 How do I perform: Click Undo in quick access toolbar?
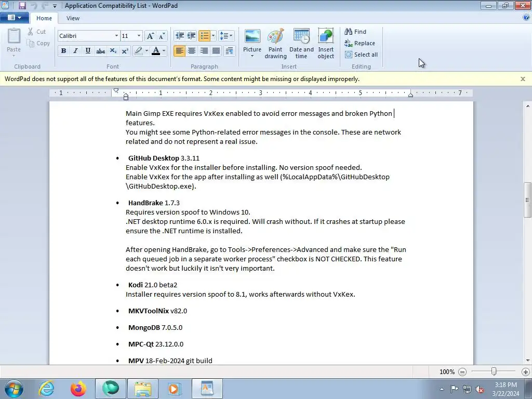click(33, 5)
